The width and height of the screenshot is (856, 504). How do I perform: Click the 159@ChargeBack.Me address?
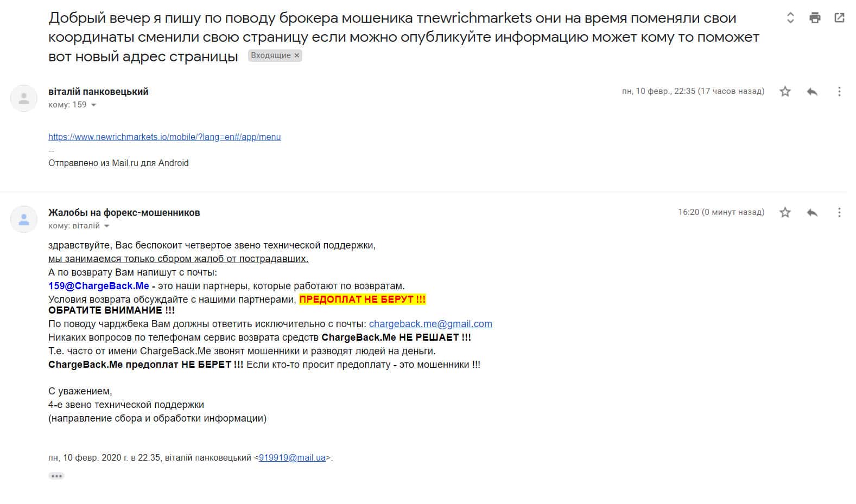tap(99, 286)
